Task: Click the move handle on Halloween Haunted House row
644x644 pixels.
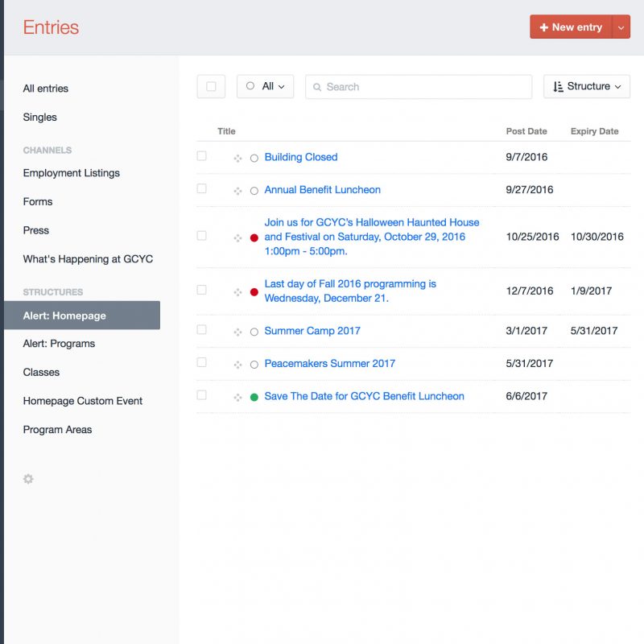Action: 237,237
